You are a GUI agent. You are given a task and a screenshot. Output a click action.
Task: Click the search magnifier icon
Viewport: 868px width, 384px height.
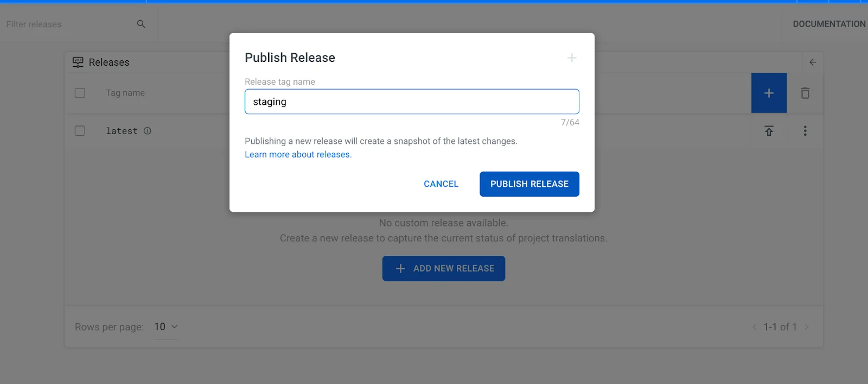141,24
